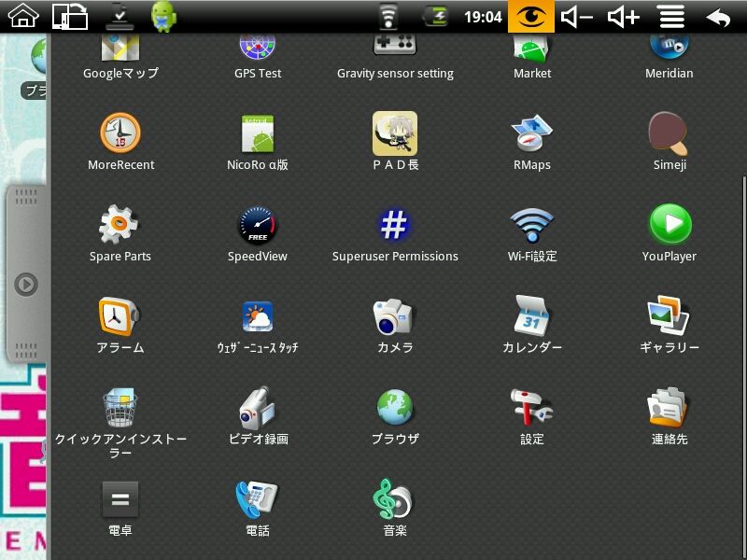Open the menu via three-lines button
The width and height of the screenshot is (747, 560).
[671, 17]
